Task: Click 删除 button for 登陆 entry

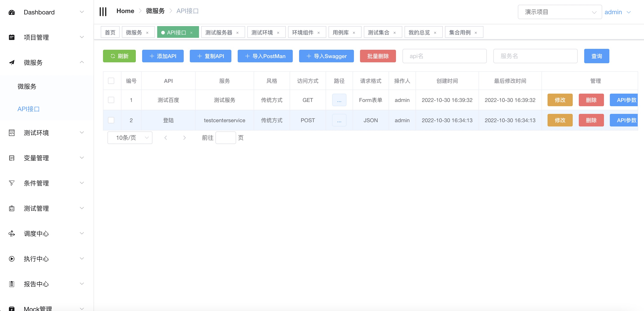Action: [591, 120]
